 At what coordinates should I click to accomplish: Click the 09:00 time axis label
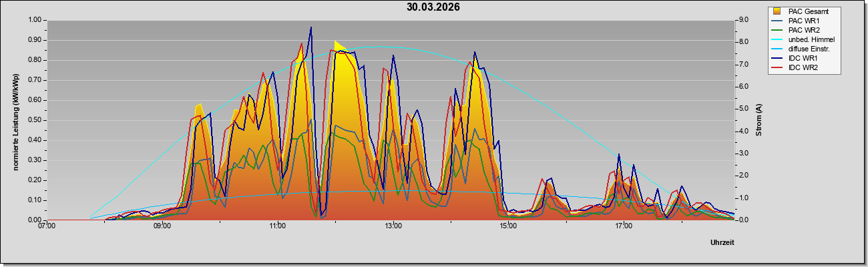coord(162,226)
